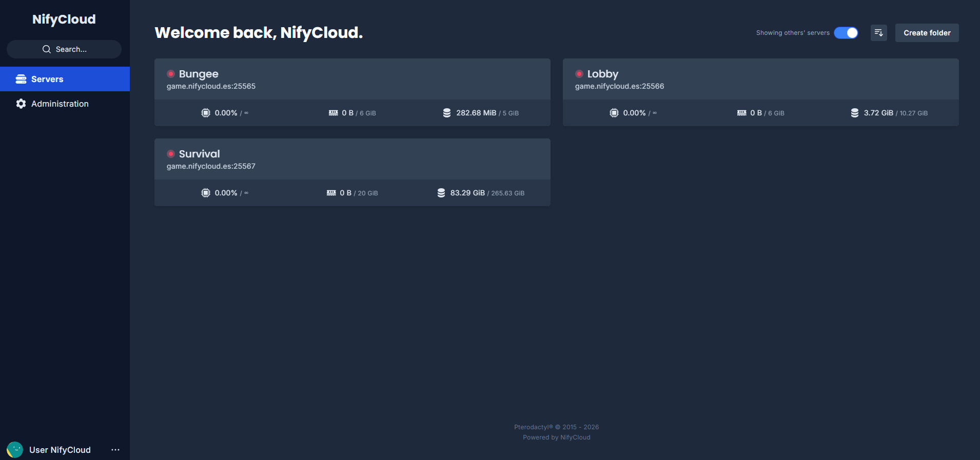Click the sort order icon button
This screenshot has width=980, height=460.
(879, 33)
